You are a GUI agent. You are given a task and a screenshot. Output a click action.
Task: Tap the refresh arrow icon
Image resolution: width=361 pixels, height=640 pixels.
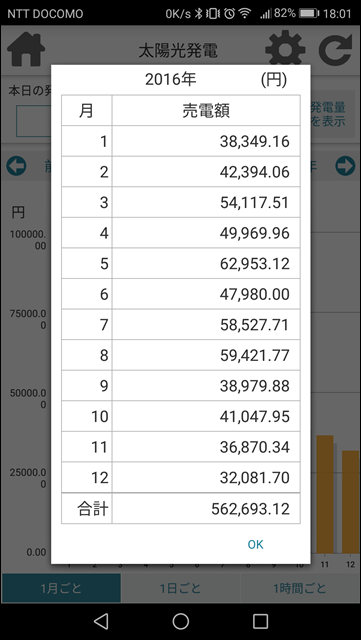pos(336,49)
